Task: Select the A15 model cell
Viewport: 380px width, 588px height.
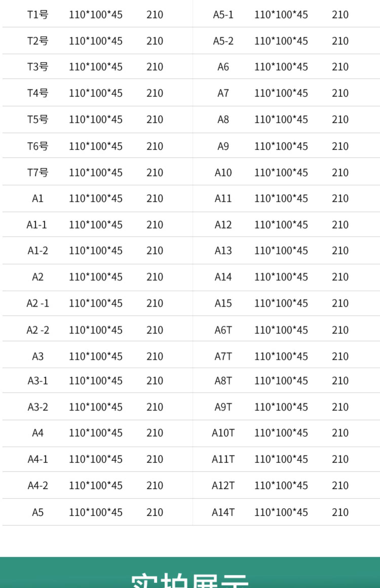Action: 223,303
